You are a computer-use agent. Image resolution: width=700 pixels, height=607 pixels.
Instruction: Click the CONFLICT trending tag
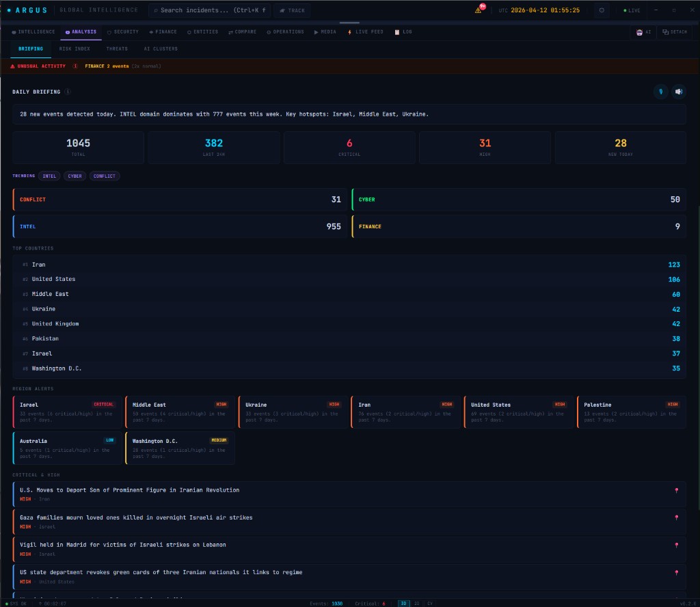pos(105,176)
